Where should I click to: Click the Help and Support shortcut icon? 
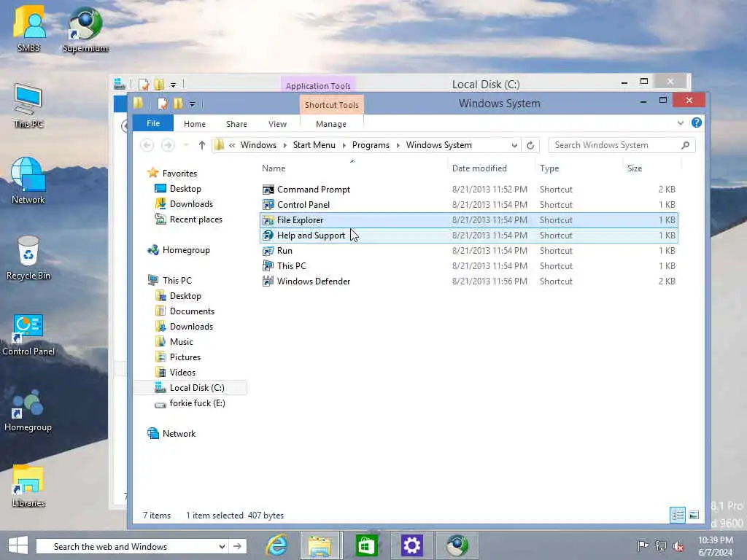[x=268, y=236]
